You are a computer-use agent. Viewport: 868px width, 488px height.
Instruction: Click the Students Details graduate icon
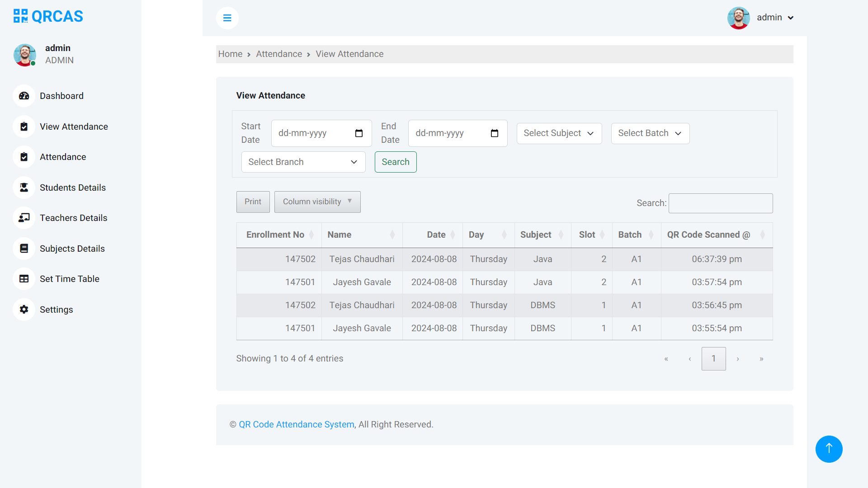pos(24,188)
